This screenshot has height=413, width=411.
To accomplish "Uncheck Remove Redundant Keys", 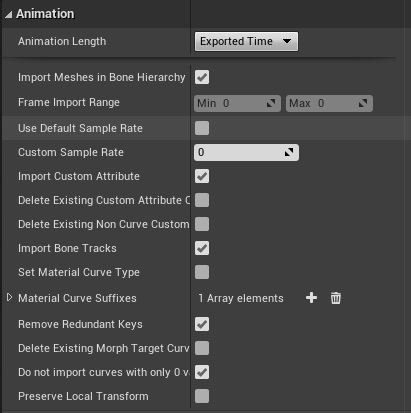I will coord(202,324).
